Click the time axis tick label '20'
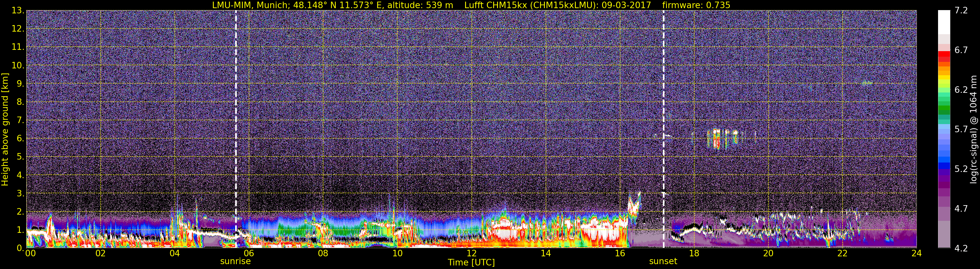This screenshot has height=269, width=980. click(768, 253)
